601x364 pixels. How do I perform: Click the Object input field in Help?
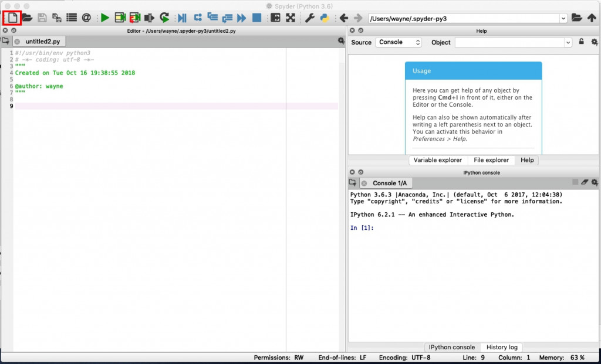point(509,42)
